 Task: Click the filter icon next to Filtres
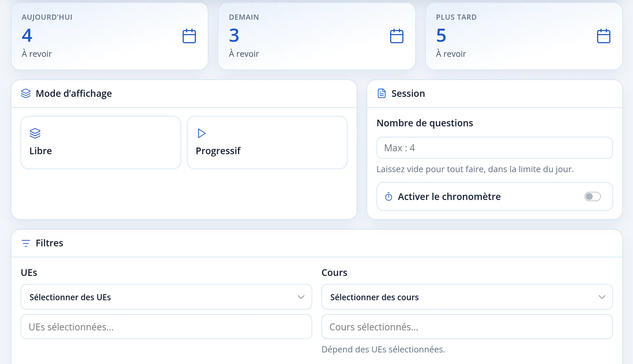(x=26, y=243)
